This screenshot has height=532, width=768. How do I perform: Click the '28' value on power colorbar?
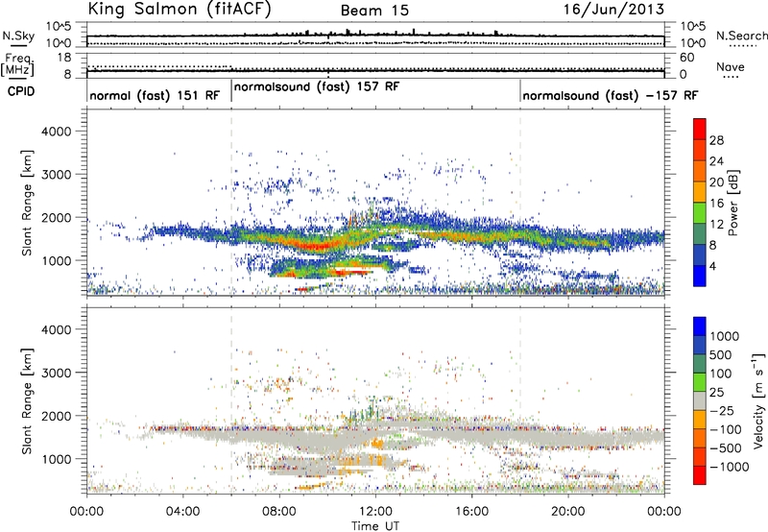coord(716,140)
